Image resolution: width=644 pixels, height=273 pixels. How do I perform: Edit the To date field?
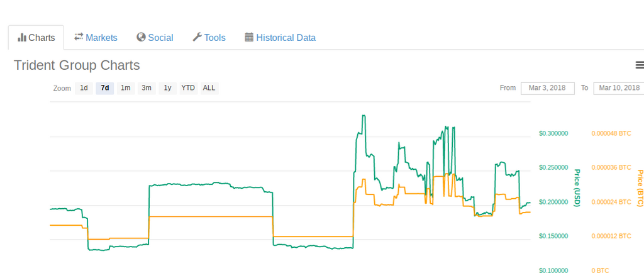point(618,88)
